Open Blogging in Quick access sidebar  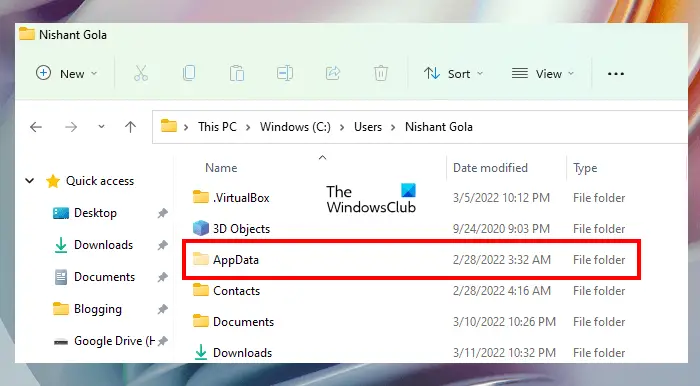coord(98,309)
